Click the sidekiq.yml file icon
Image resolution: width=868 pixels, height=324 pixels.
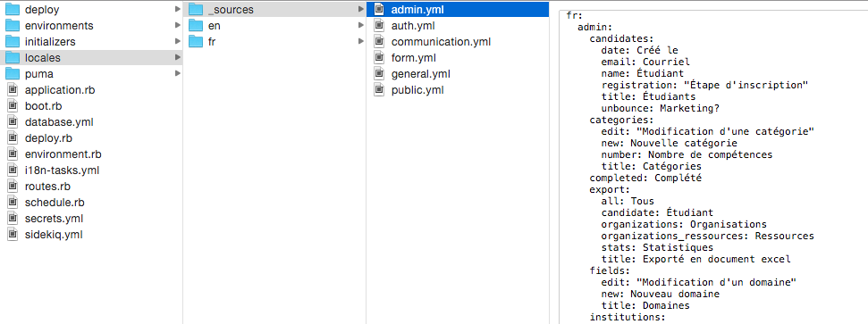click(x=13, y=234)
